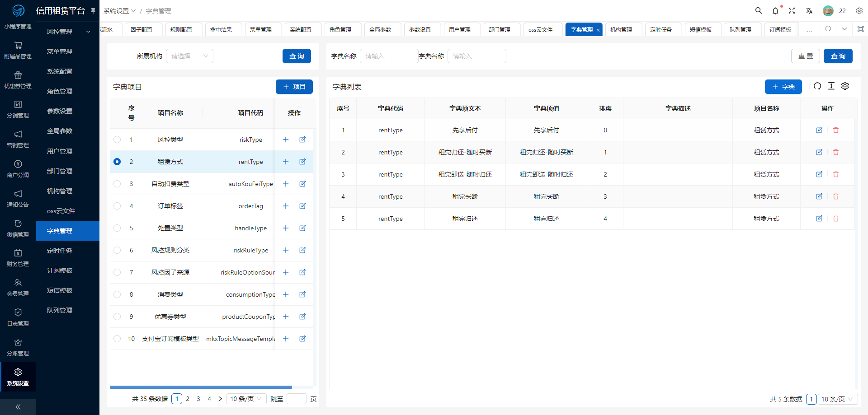Image resolution: width=868 pixels, height=415 pixels.
Task: Focus the first 字典名称 input field
Action: tap(389, 56)
